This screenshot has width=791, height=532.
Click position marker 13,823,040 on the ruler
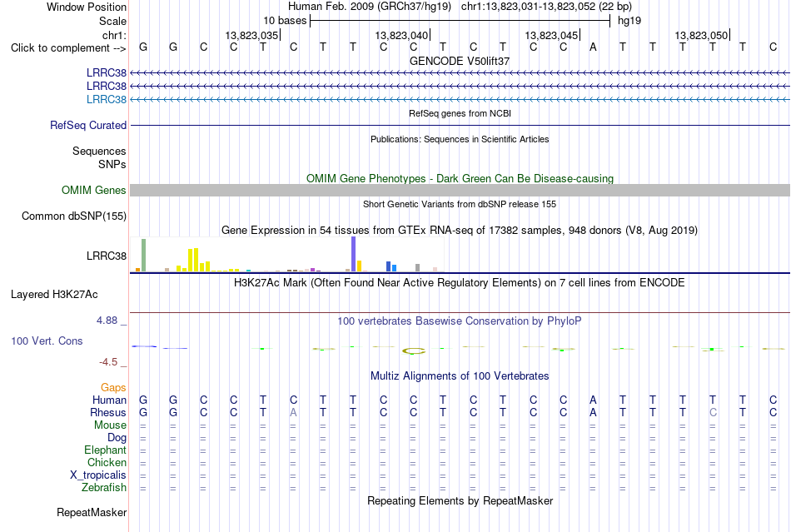[x=401, y=35]
